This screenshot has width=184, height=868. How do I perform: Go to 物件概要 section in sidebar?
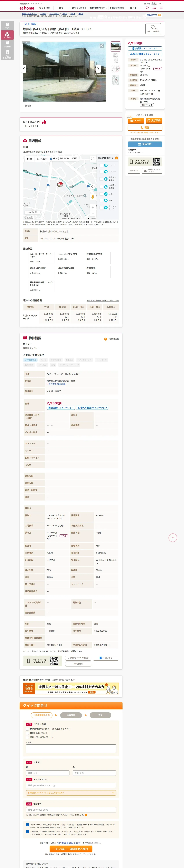coord(7,44)
